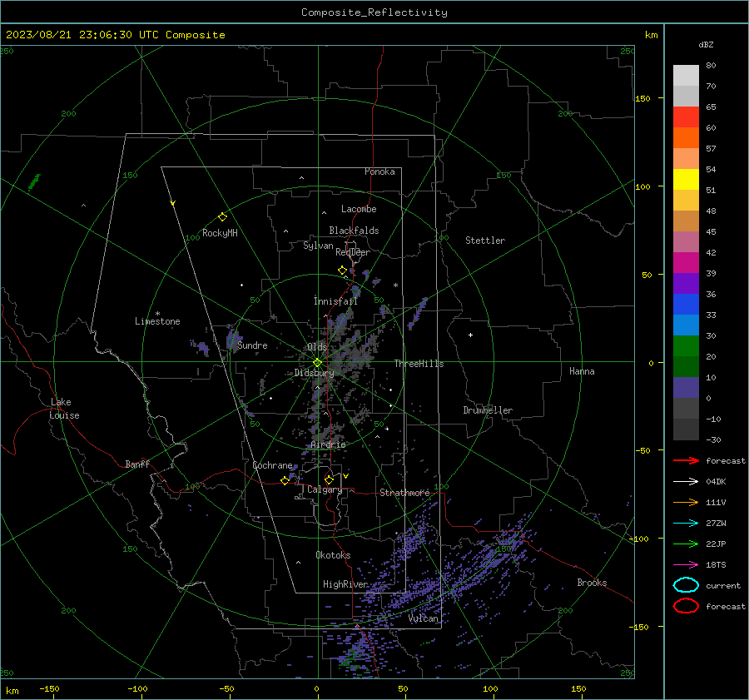Click the yellow radar center marker at Olds
The width and height of the screenshot is (749, 700).
point(317,362)
